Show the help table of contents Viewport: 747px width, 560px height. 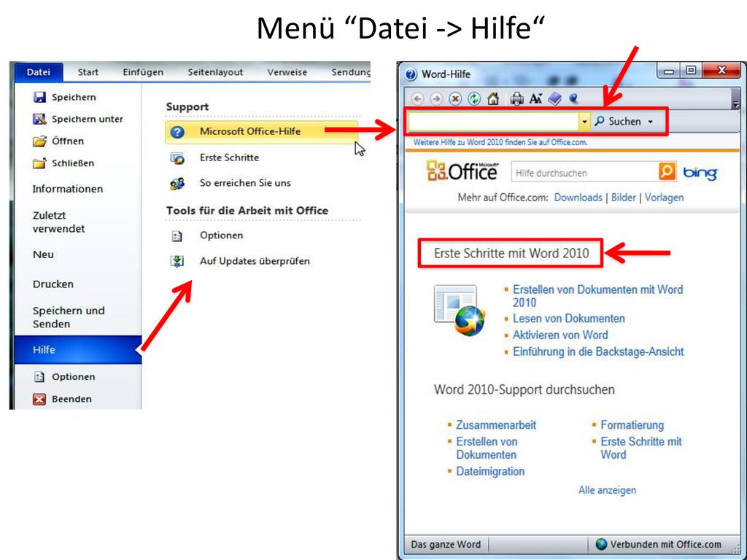coord(554,98)
